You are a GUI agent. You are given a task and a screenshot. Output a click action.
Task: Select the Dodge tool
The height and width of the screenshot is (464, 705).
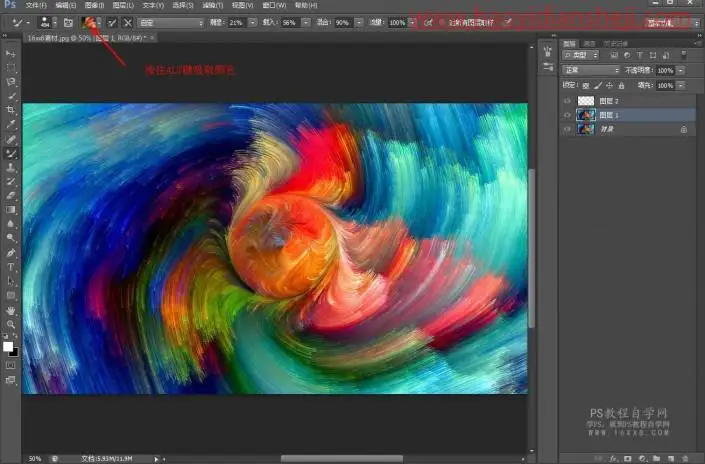(x=10, y=237)
